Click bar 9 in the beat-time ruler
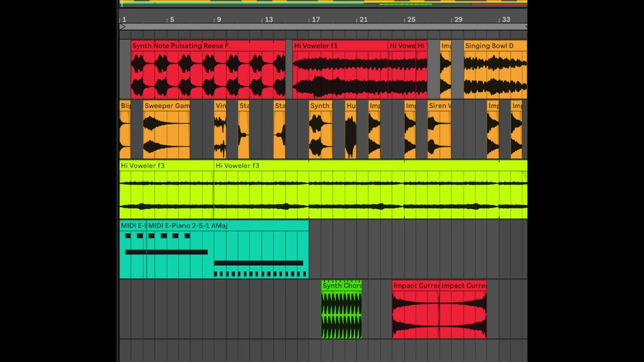644x362 pixels. click(x=218, y=20)
